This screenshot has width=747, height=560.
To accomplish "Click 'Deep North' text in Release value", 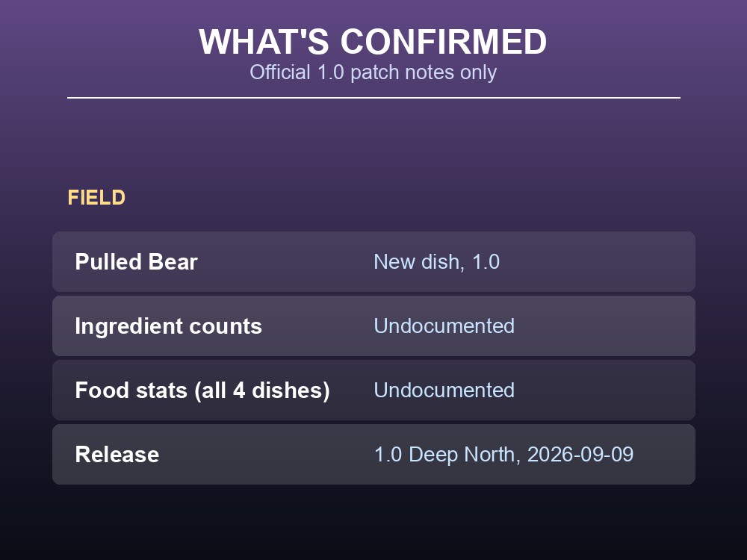I will click(462, 455).
